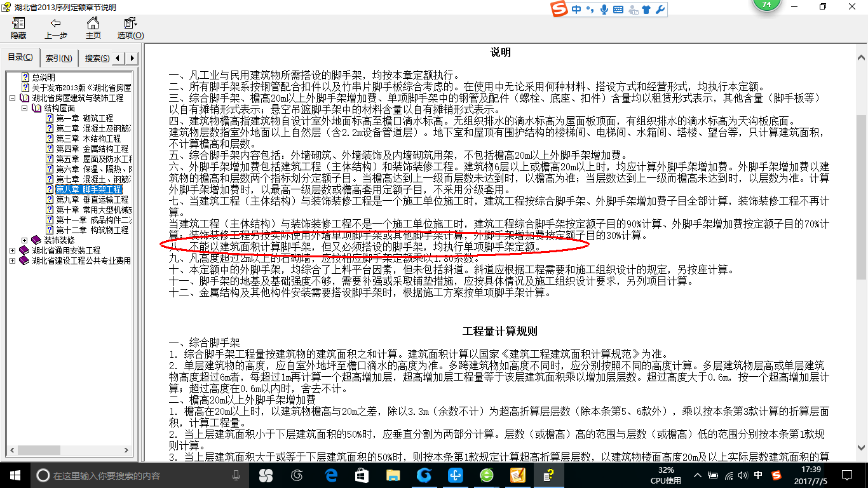Screen dimensions: 868x488
Task: Expand the 湖北省通用安装工程 node
Action: click(13, 250)
